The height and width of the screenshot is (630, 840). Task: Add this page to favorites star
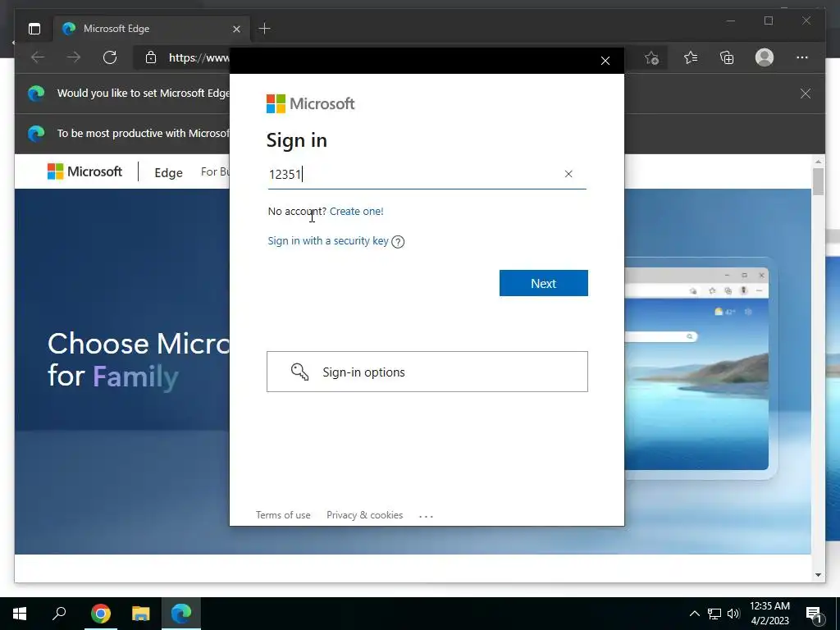(x=651, y=57)
